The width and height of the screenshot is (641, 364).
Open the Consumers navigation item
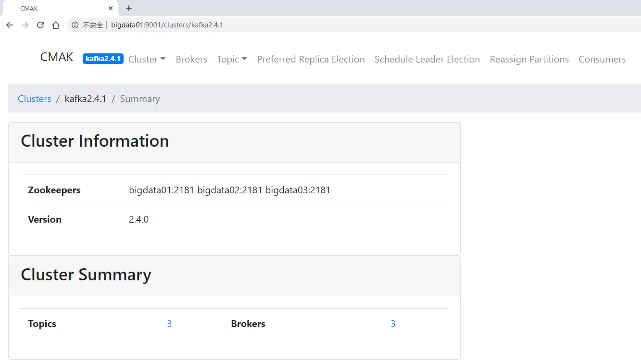(x=602, y=59)
